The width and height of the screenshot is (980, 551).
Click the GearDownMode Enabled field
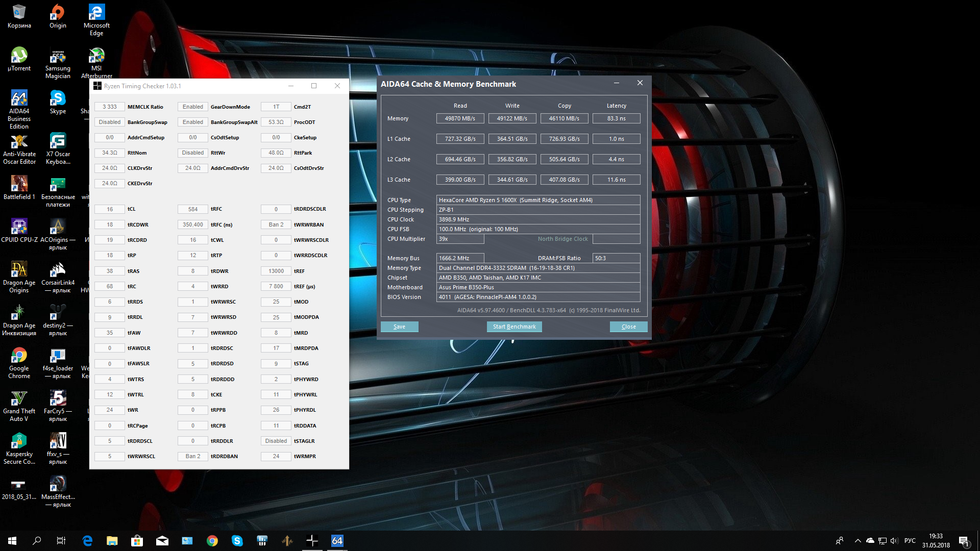coord(193,107)
